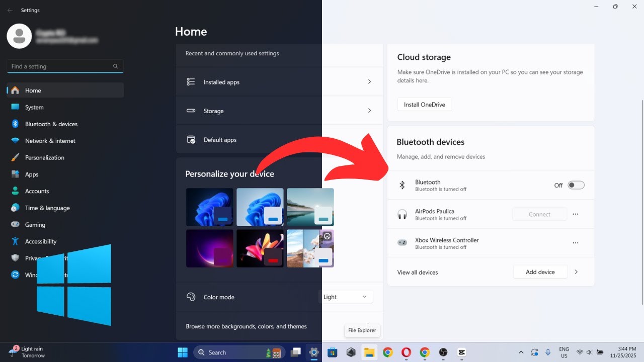Click the battery icon in system tray
The height and width of the screenshot is (362, 644).
tap(600, 352)
